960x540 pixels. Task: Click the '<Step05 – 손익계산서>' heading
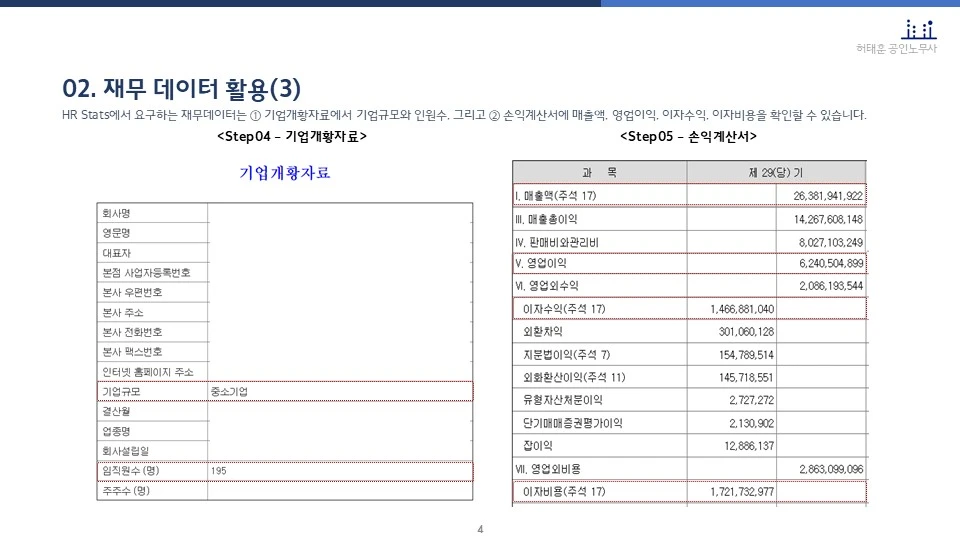tap(688, 136)
